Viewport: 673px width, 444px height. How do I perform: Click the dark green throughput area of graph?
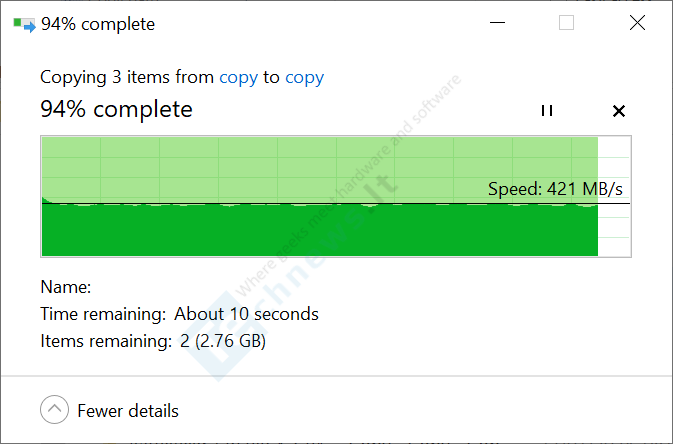tap(320, 230)
